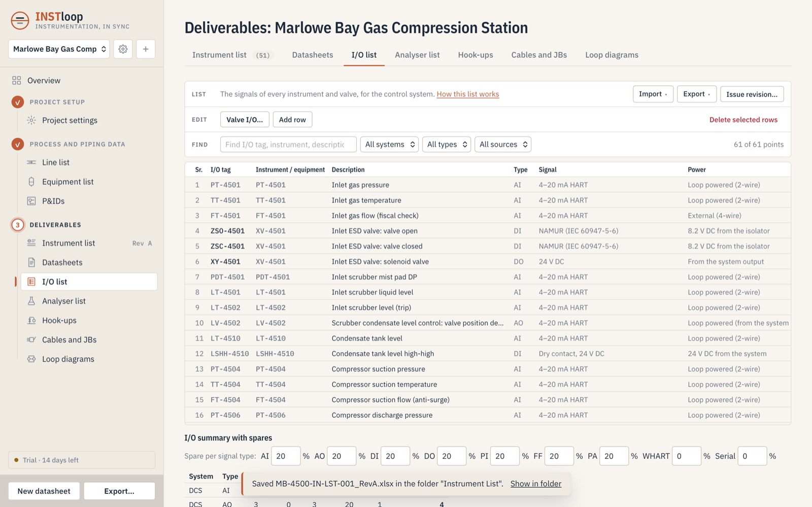Click the I/O list sidebar icon
Image resolution: width=812 pixels, height=507 pixels.
pyautogui.click(x=31, y=282)
